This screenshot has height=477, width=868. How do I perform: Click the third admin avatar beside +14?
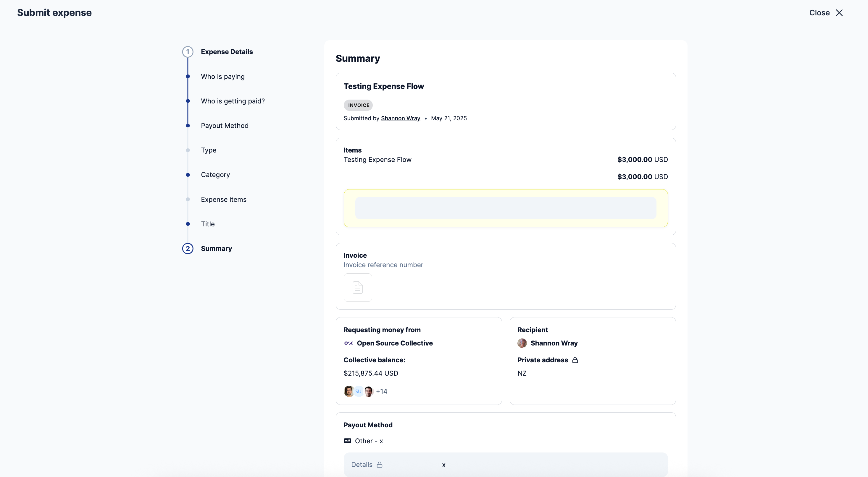[369, 391]
